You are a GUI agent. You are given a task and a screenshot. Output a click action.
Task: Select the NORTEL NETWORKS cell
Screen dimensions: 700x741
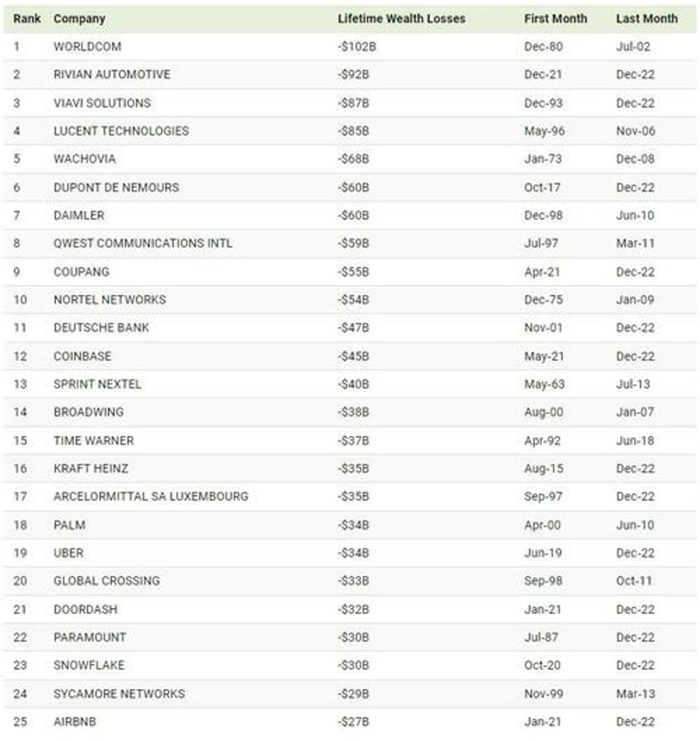[x=110, y=300]
